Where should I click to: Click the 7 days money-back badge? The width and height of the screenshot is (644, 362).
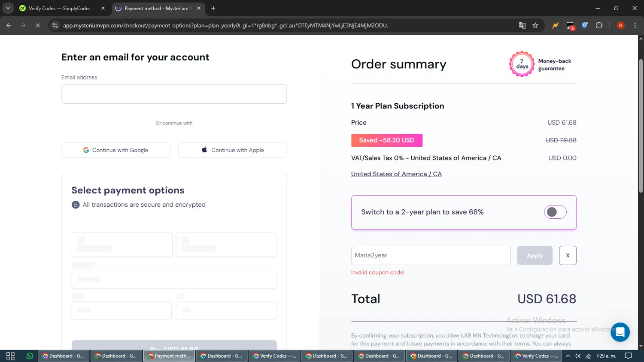pyautogui.click(x=522, y=64)
